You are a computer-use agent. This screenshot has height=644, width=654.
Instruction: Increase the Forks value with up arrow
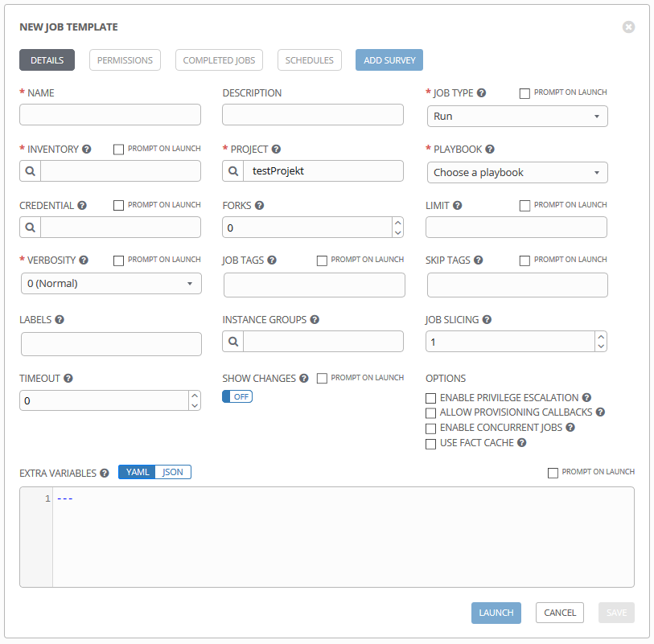(x=398, y=223)
